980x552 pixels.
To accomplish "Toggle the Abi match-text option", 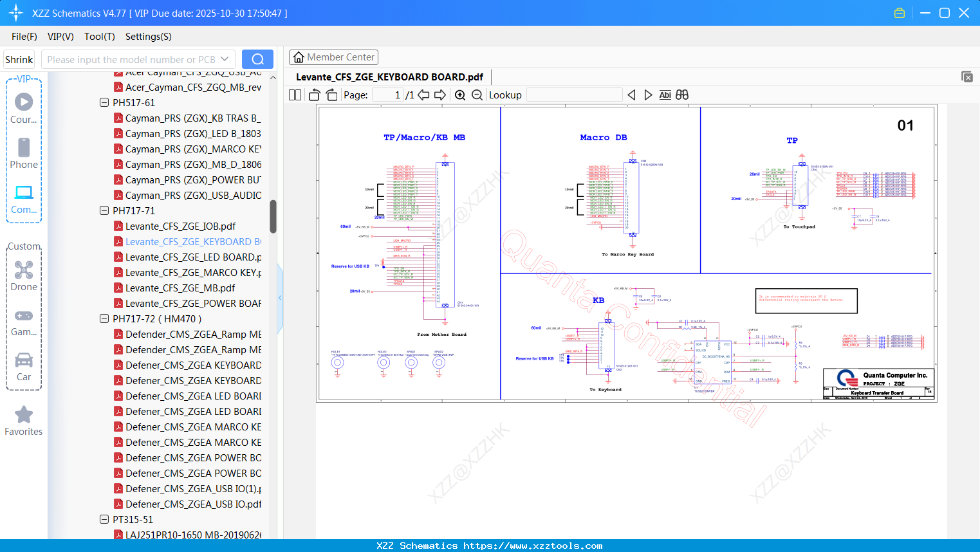I will [x=665, y=95].
